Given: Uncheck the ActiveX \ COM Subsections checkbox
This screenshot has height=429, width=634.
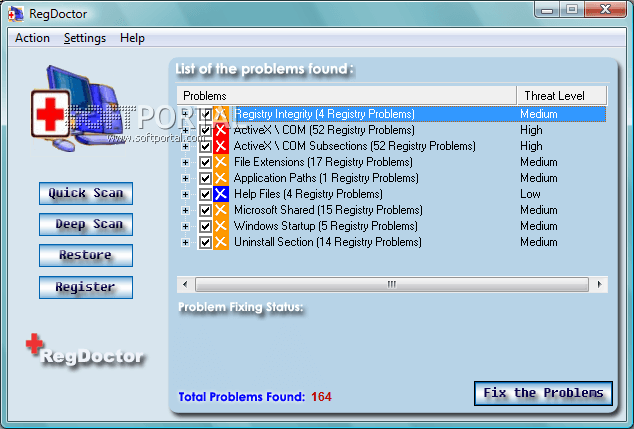Looking at the screenshot, I should coord(205,146).
